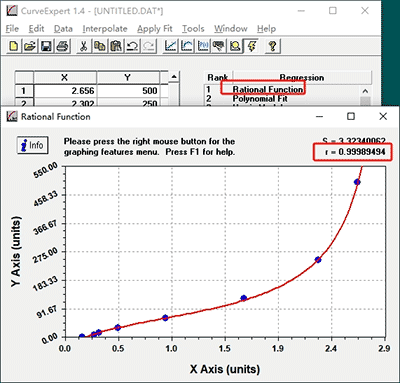Select data cell with value 250

coord(128,102)
